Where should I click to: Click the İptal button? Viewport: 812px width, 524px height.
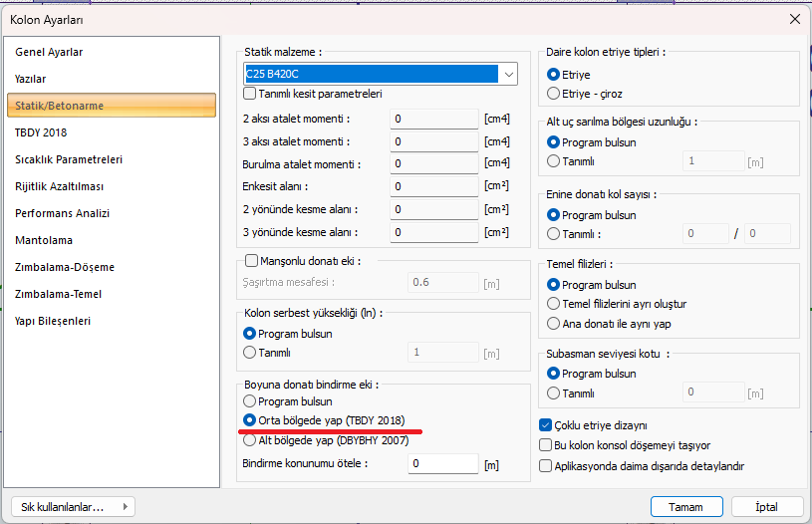tap(766, 506)
